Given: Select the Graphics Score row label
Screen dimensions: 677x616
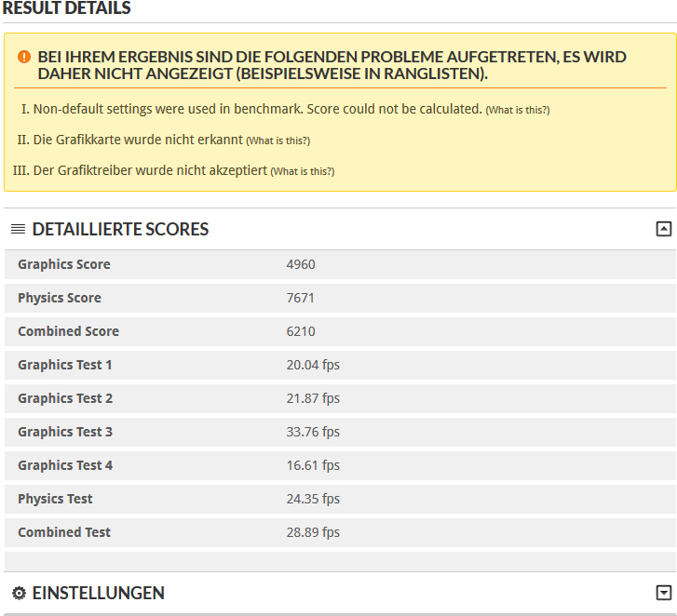Looking at the screenshot, I should pyautogui.click(x=63, y=264).
